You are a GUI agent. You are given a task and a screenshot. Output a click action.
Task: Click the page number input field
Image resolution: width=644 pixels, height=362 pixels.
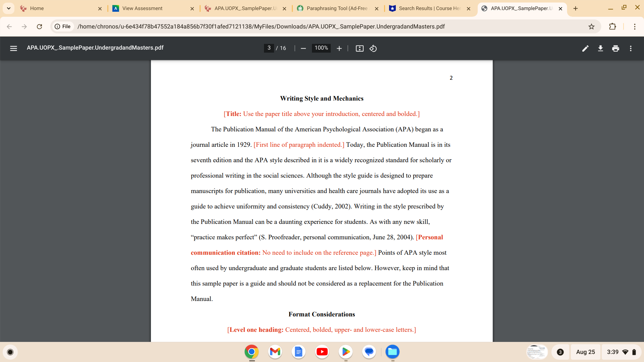pos(269,48)
